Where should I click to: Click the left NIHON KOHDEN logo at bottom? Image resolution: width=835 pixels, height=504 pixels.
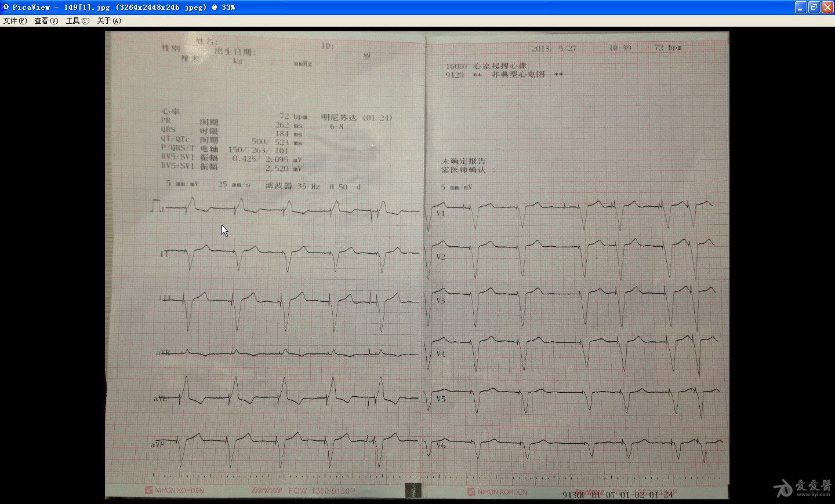[x=175, y=491]
